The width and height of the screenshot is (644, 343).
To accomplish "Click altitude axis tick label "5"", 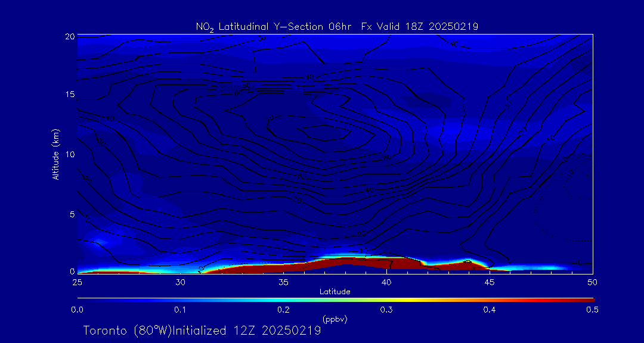I will (x=72, y=214).
